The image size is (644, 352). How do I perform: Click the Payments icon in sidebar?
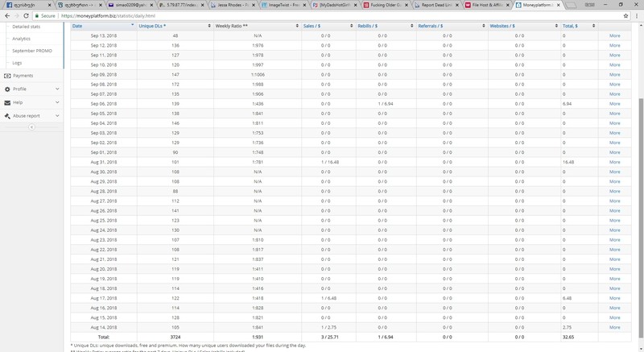7,76
